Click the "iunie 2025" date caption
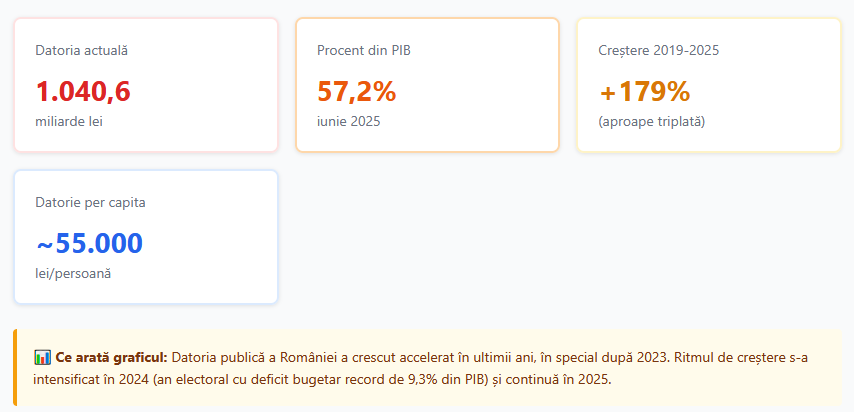 349,121
